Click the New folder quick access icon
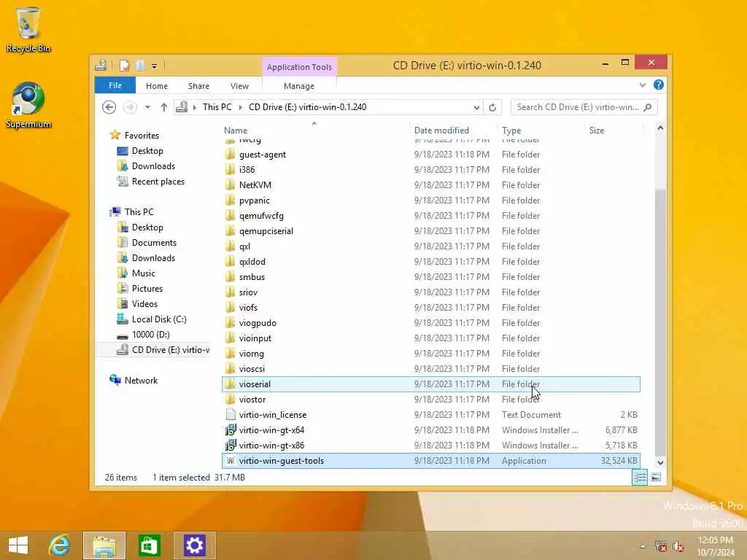Screen dimensions: 747x560 139,66
